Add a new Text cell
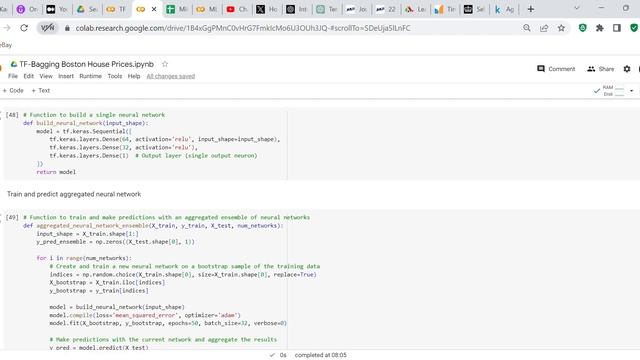The width and height of the screenshot is (640, 360). point(40,91)
